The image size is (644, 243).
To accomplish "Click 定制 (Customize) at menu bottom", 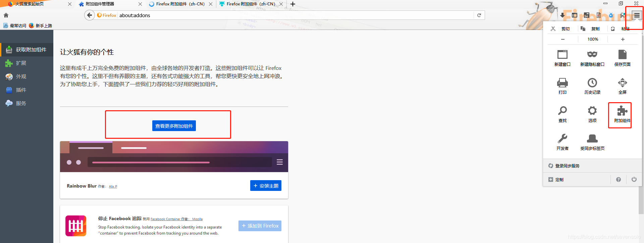I will [556, 179].
